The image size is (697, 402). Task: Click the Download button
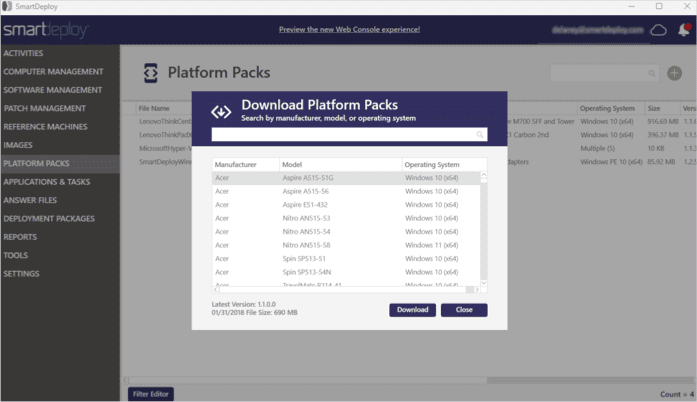click(x=413, y=310)
